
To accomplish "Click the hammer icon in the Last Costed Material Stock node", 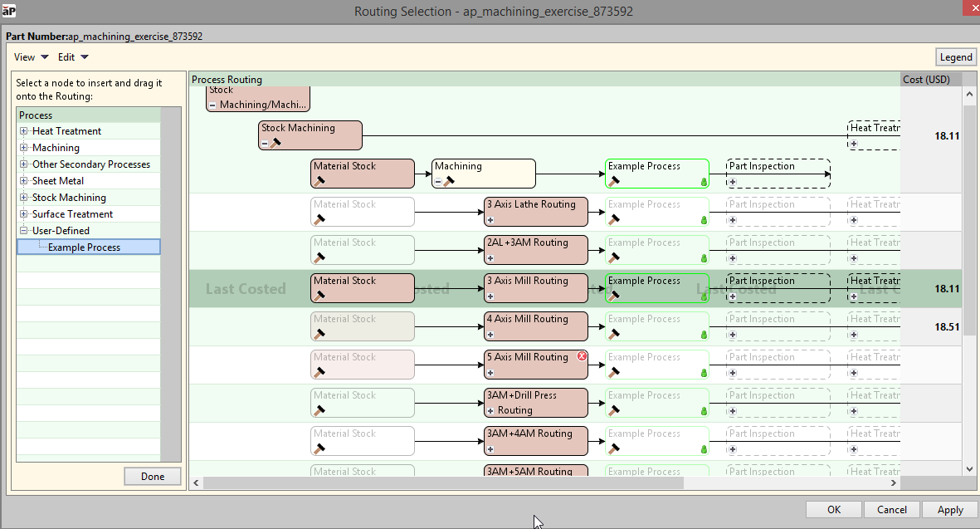I will pos(319,296).
